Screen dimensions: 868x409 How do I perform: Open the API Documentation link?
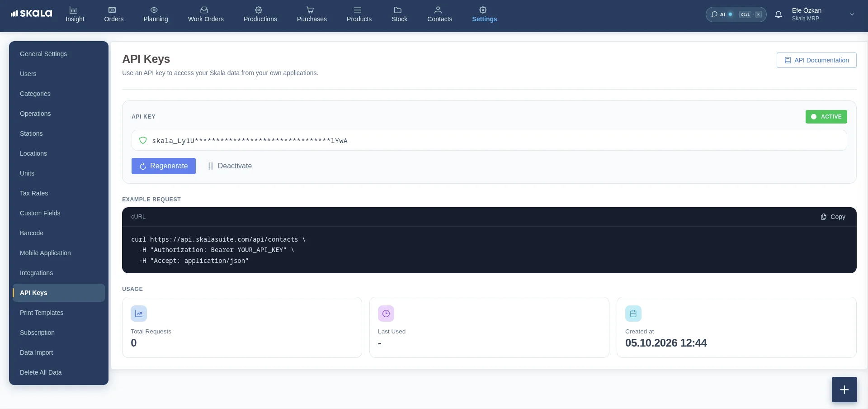(816, 60)
